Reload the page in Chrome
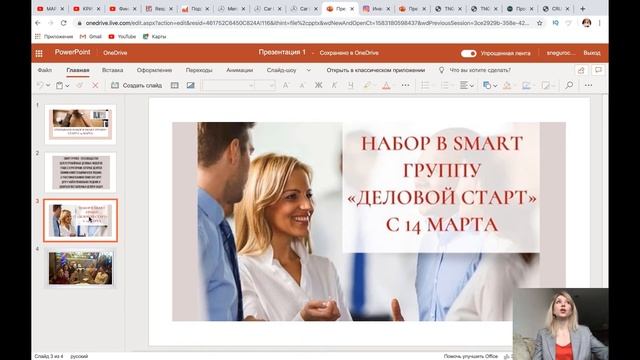 tap(64, 23)
